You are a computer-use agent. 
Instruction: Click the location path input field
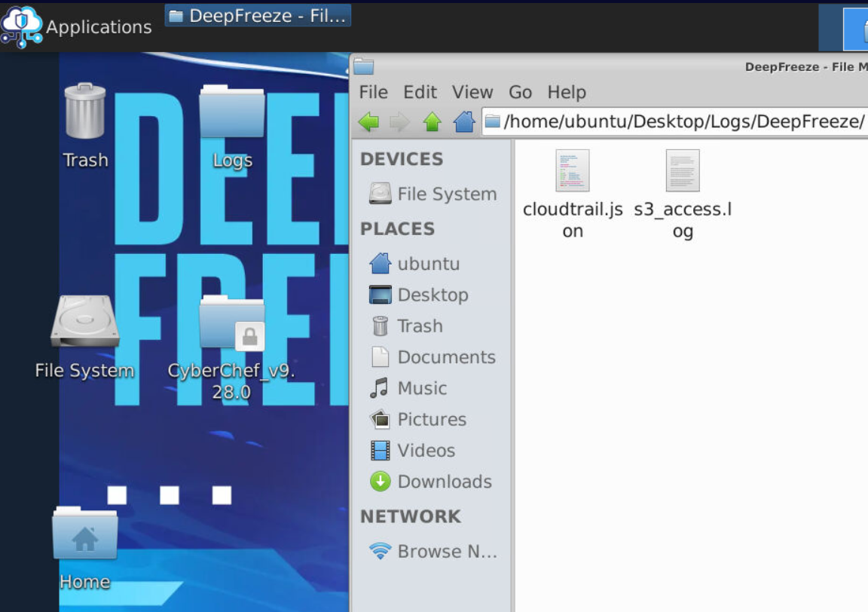pos(675,121)
